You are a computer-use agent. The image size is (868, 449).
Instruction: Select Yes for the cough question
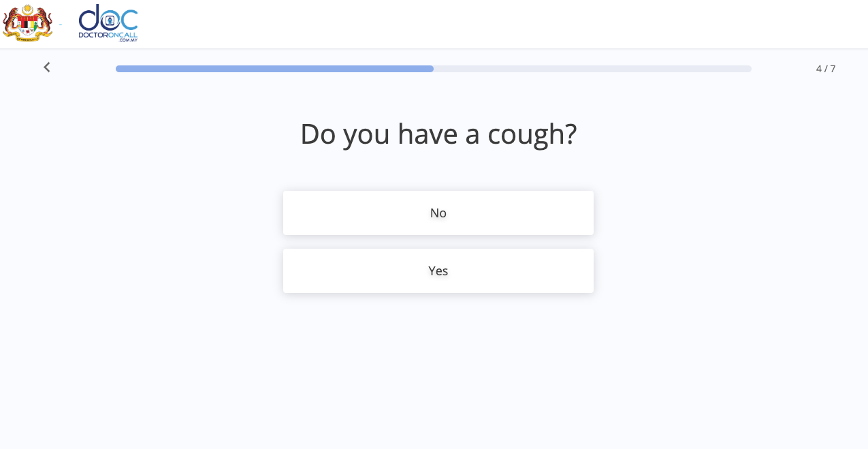coord(438,271)
